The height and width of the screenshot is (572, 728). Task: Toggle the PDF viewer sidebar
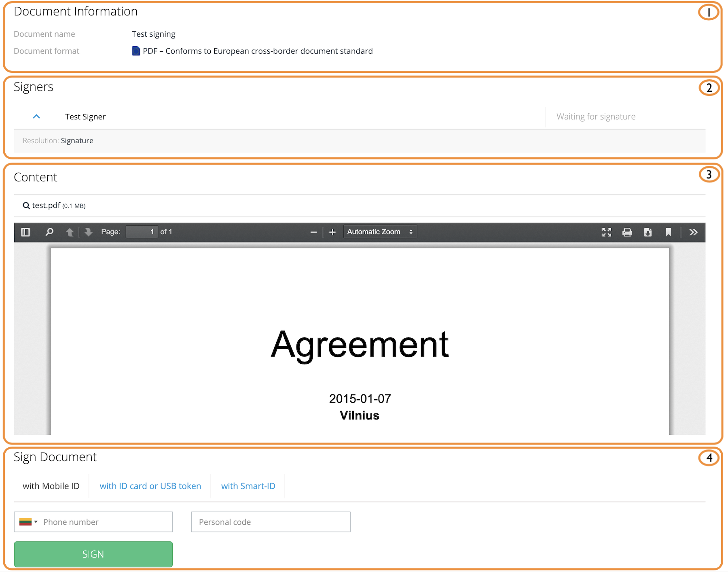(x=25, y=232)
